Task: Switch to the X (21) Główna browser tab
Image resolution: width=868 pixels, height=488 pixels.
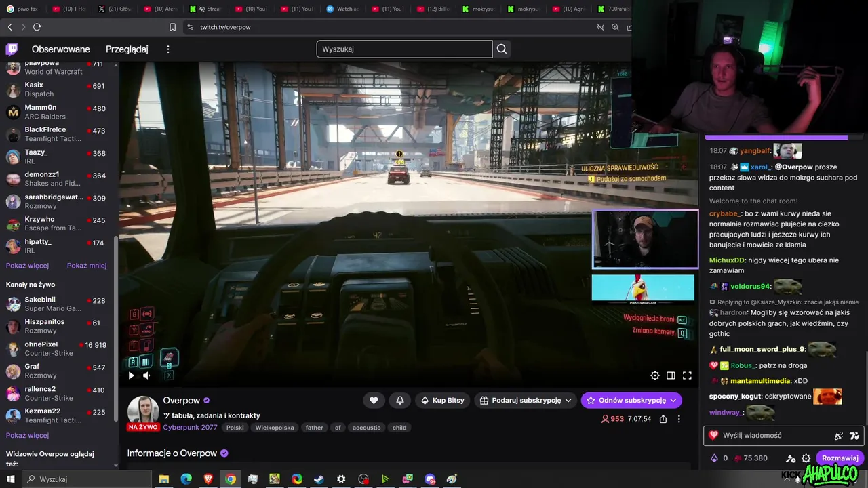Action: [x=115, y=9]
